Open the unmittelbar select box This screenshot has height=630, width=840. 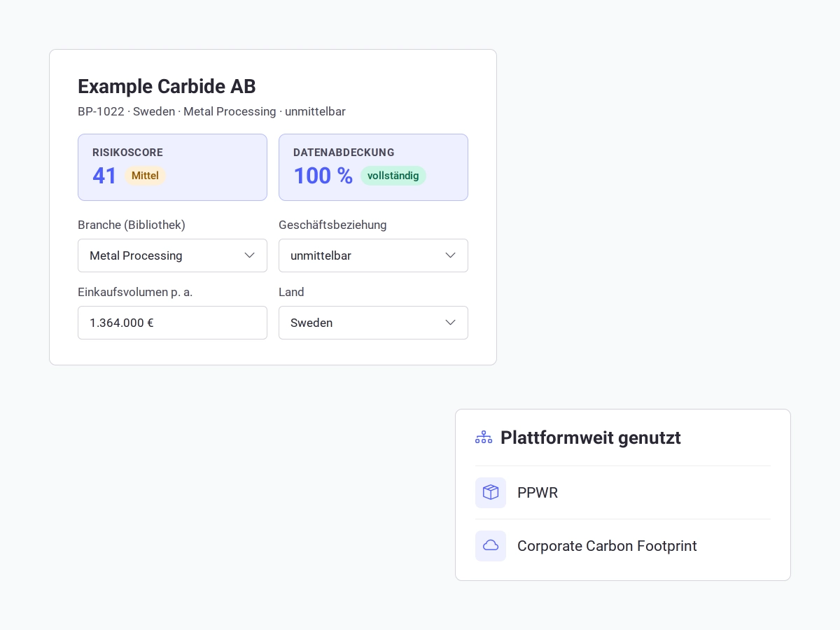(373, 255)
